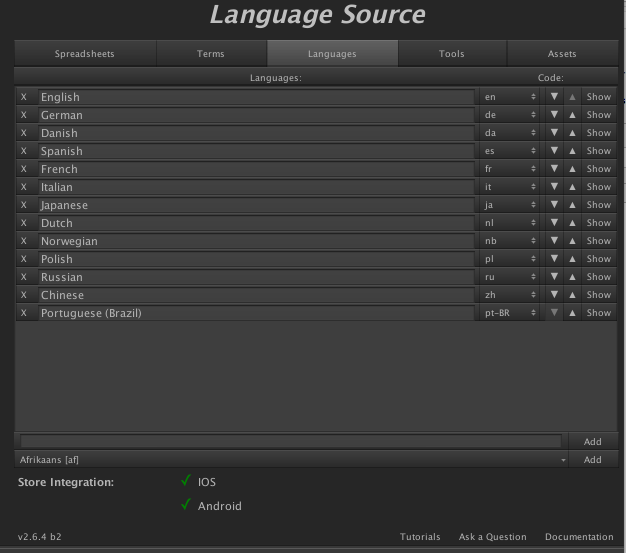Delete the Japanese language row via X
The height and width of the screenshot is (553, 626).
click(24, 205)
